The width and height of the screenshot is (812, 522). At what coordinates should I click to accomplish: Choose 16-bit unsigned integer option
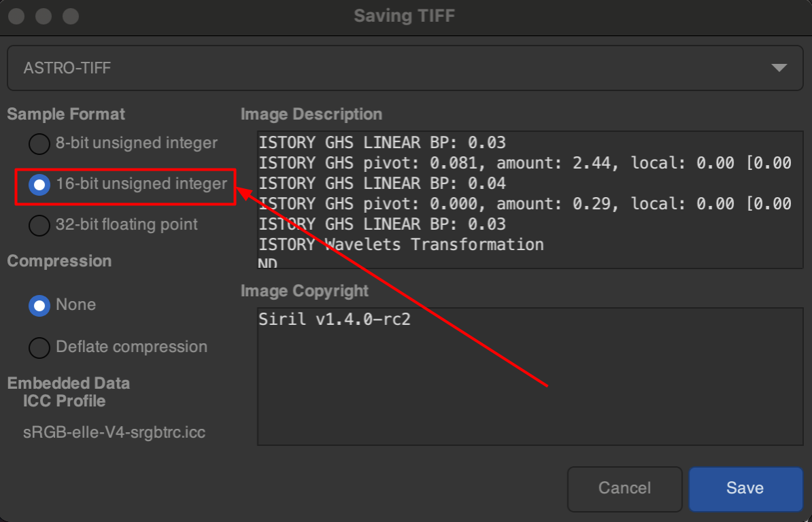(39, 184)
